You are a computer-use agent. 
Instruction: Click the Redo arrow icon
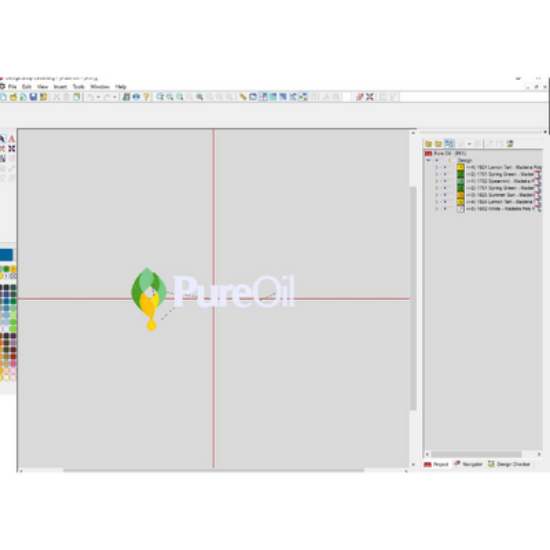pyautogui.click(x=107, y=97)
